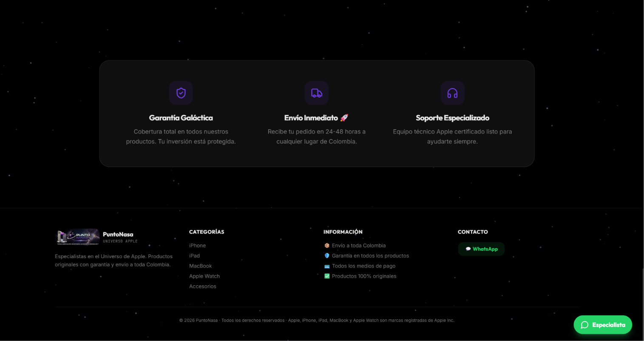The image size is (644, 341).
Task: Click the UNIVERSO APPLE tagline
Action: point(120,241)
